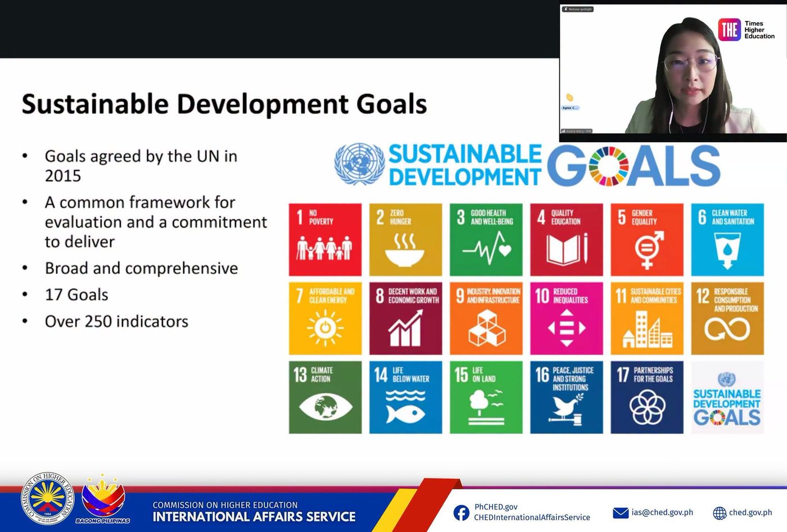Click the clapping hands reaction emoji

tap(569, 97)
